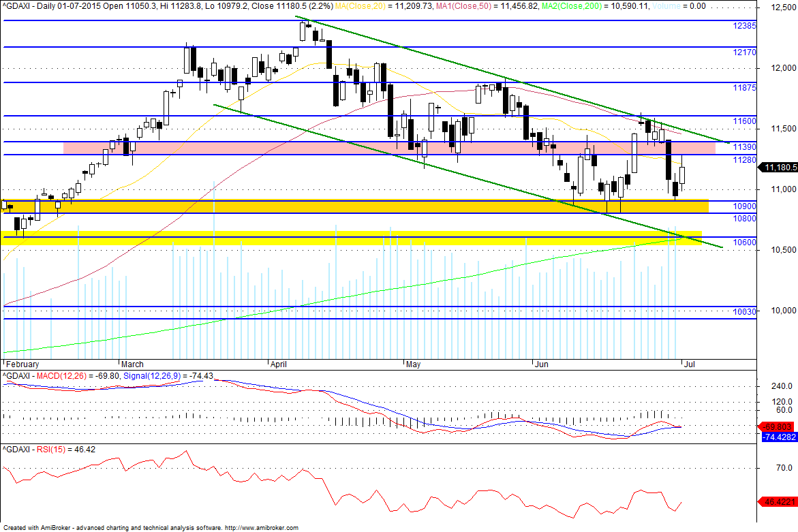Select the Jun marker on time axis
The image size is (798, 532).
click(x=542, y=364)
